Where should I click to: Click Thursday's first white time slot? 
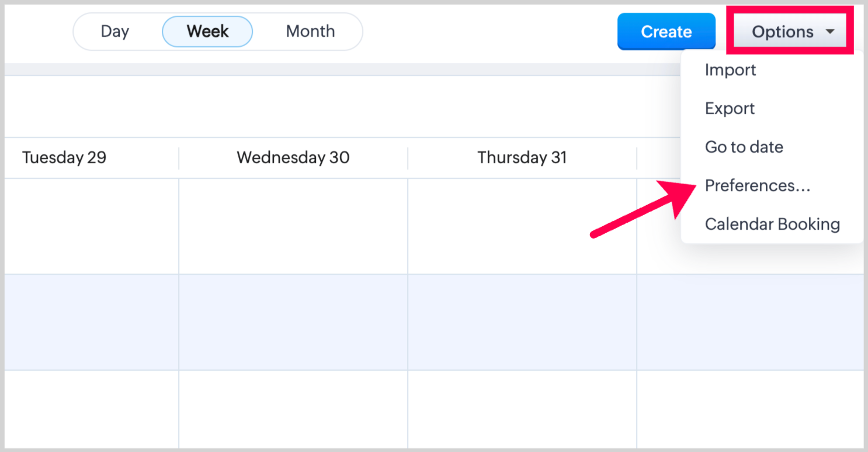tap(522, 226)
